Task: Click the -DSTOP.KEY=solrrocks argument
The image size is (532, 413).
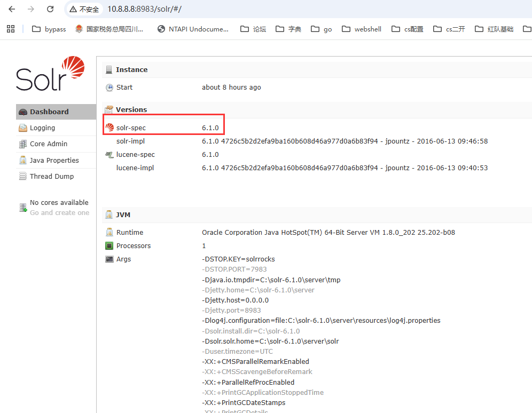Action: click(x=239, y=259)
